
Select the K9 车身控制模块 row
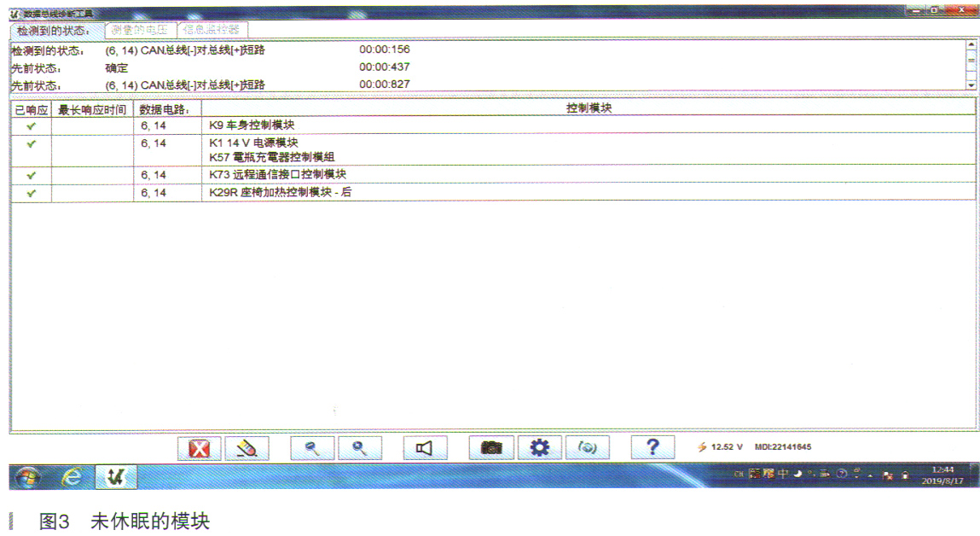(x=493, y=125)
